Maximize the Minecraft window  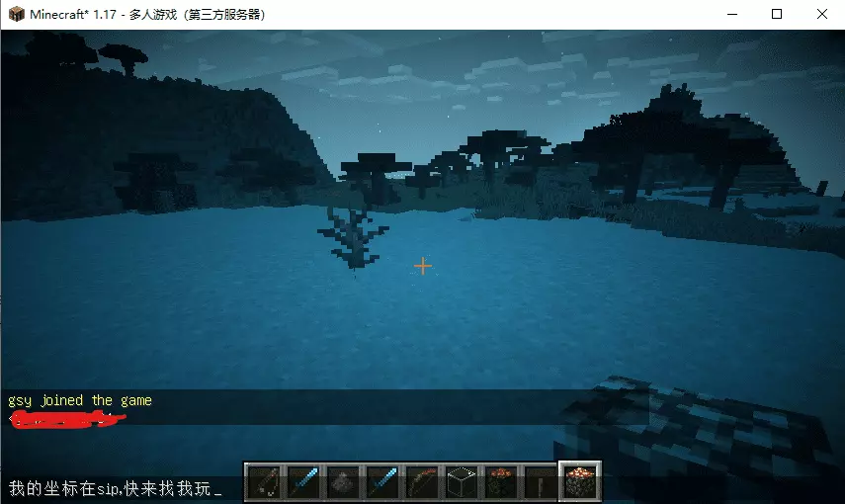point(777,14)
